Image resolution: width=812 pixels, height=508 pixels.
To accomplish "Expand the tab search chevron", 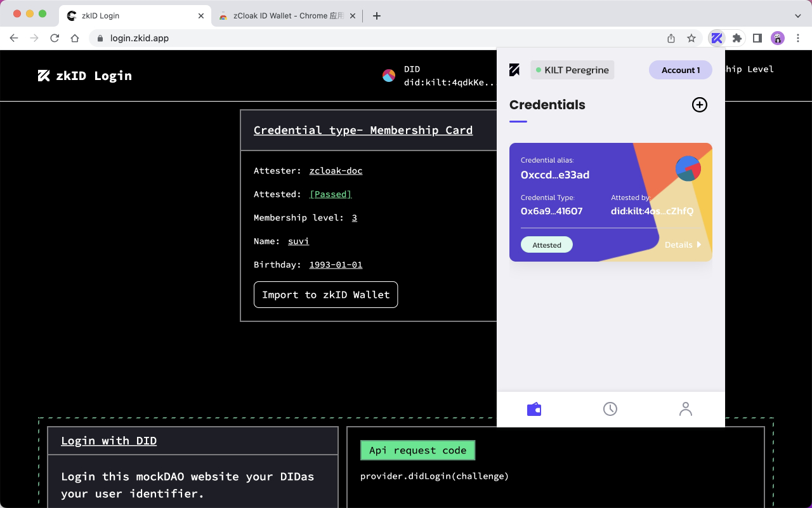I will (x=798, y=16).
